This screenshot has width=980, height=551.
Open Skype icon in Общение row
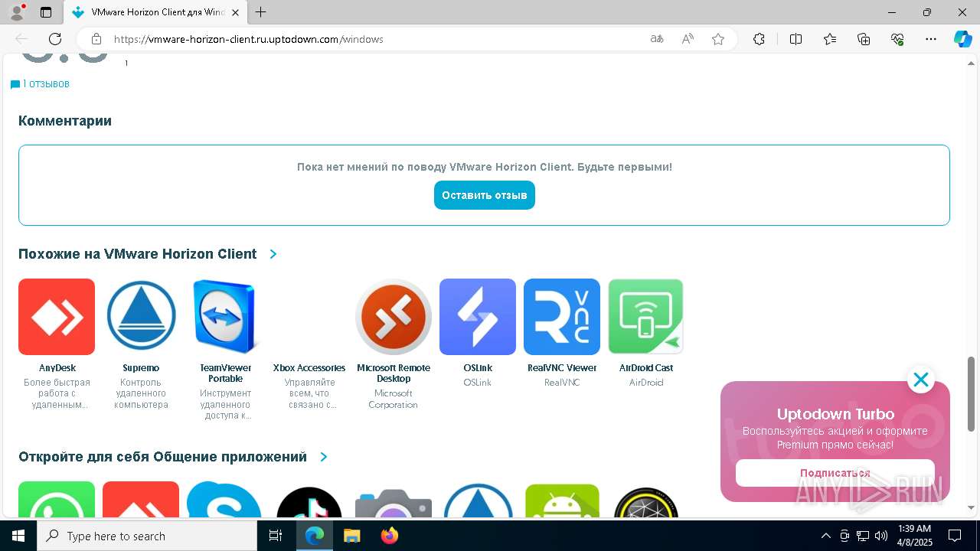(x=225, y=500)
